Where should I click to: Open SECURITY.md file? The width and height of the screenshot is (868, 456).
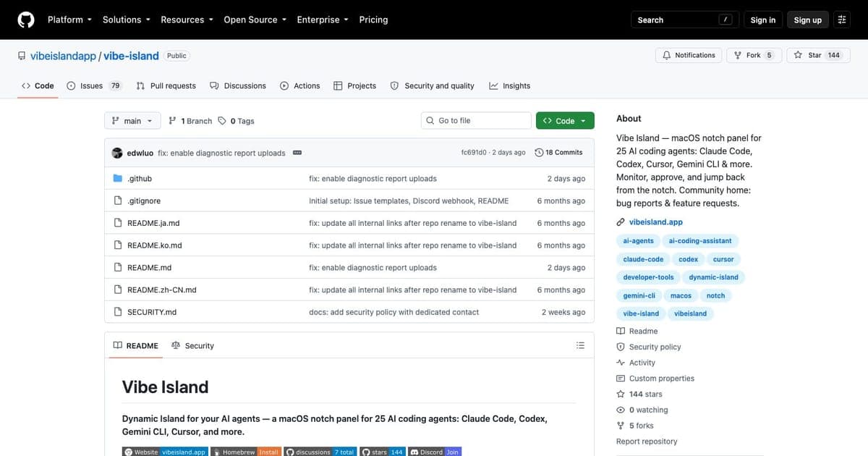point(152,312)
